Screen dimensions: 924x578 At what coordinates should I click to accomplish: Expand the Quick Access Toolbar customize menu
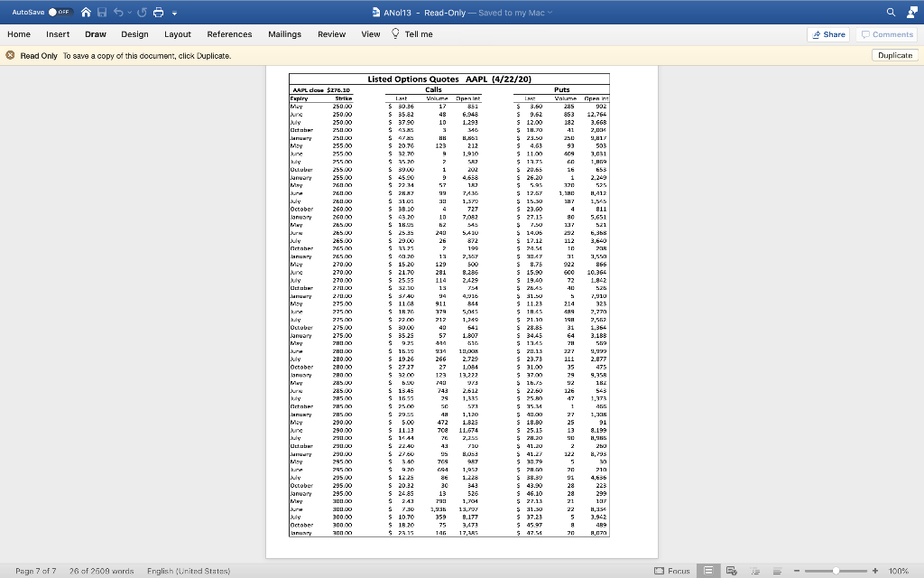tap(175, 12)
